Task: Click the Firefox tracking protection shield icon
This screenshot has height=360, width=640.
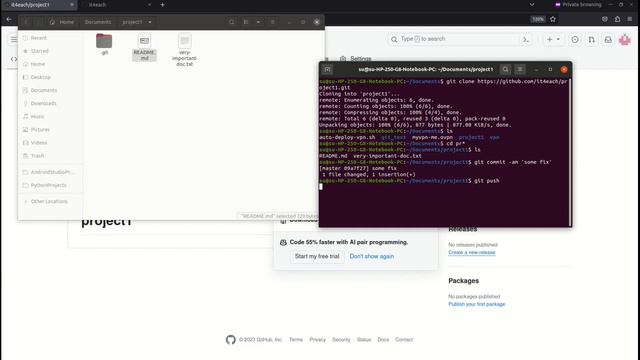Action: point(605,19)
